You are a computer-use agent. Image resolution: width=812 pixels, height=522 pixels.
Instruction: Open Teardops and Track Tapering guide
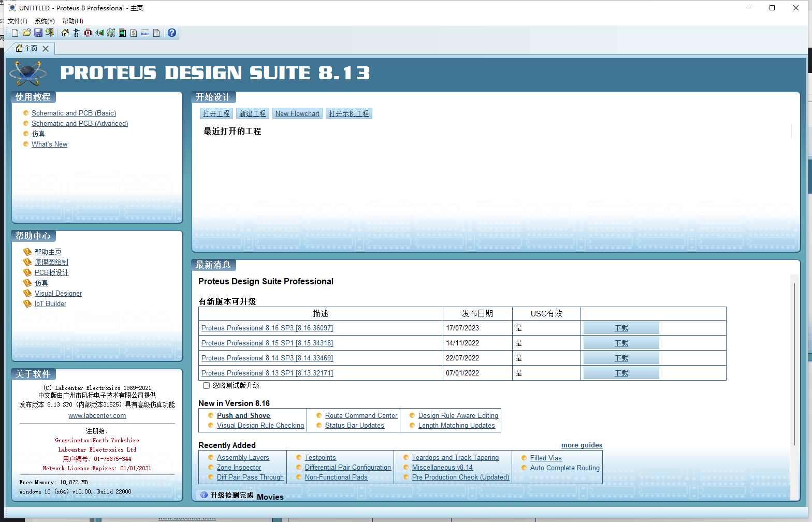(455, 457)
